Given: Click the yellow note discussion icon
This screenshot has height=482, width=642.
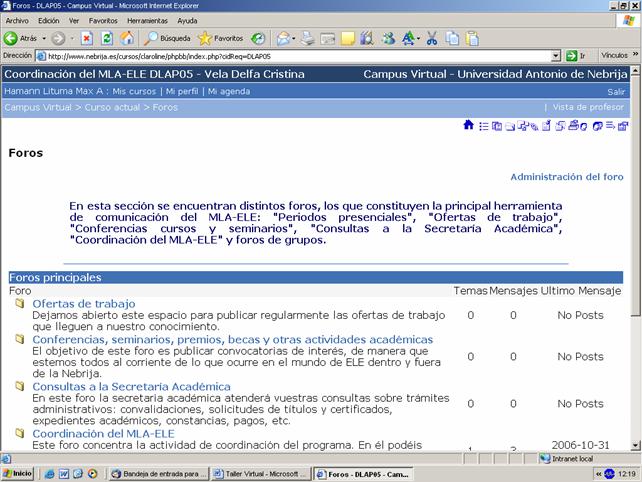Looking at the screenshot, I should (x=348, y=39).
